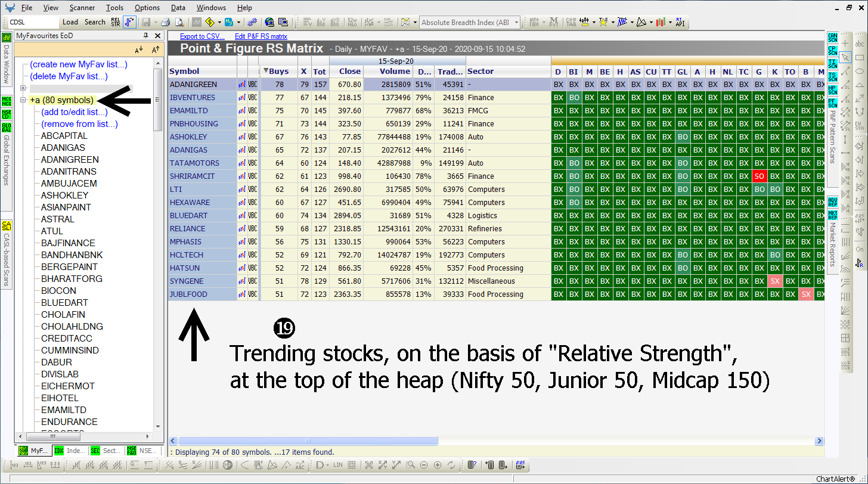The width and height of the screenshot is (868, 484).
Task: Click the red-green candlestick bars icon
Action: click(661, 22)
